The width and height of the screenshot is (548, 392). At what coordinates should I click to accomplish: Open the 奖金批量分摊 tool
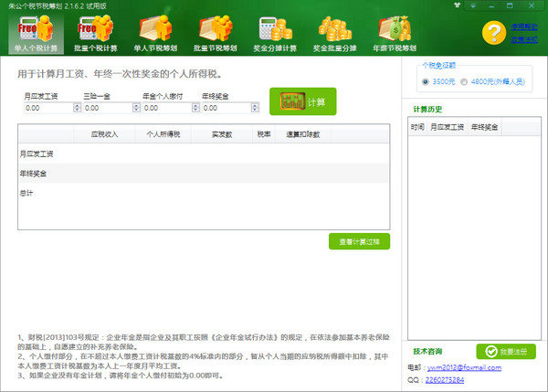[x=335, y=34]
